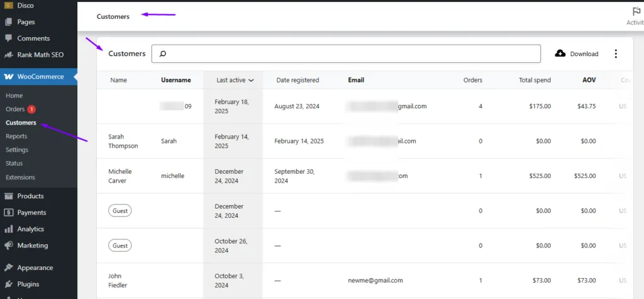Click customer name Sarah Thompson
The height and width of the screenshot is (299, 644).
pos(123,141)
